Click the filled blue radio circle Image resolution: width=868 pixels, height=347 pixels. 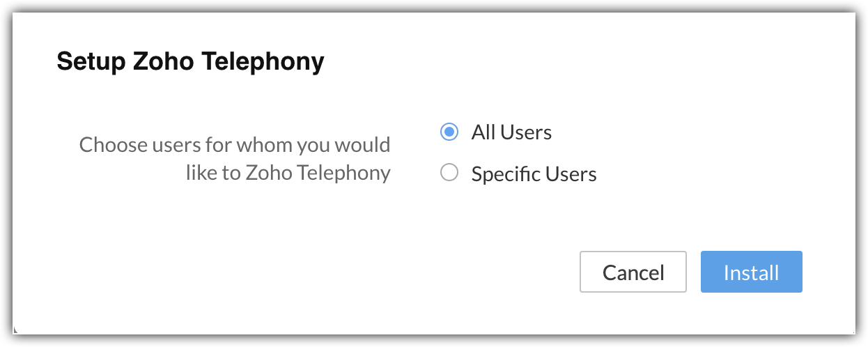pos(449,132)
